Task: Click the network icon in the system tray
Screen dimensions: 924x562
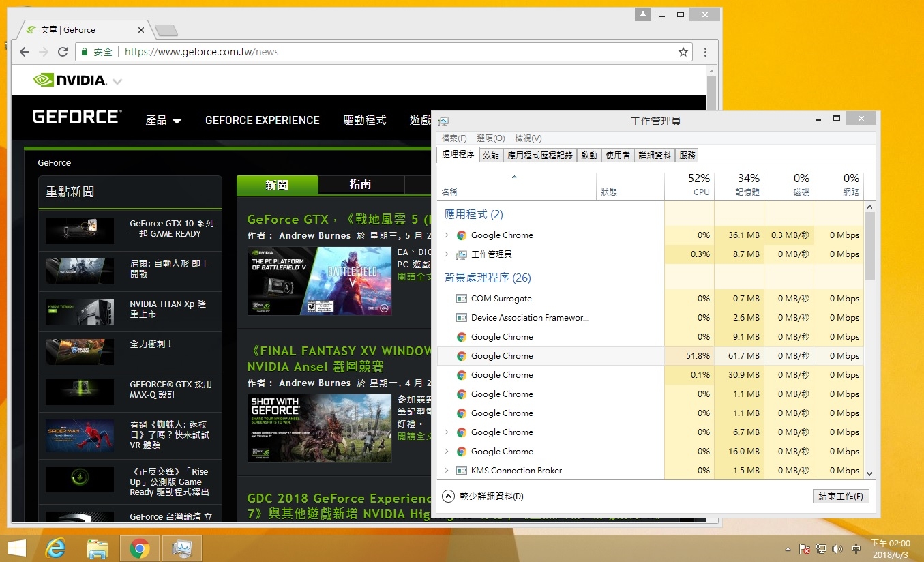Action: [821, 549]
